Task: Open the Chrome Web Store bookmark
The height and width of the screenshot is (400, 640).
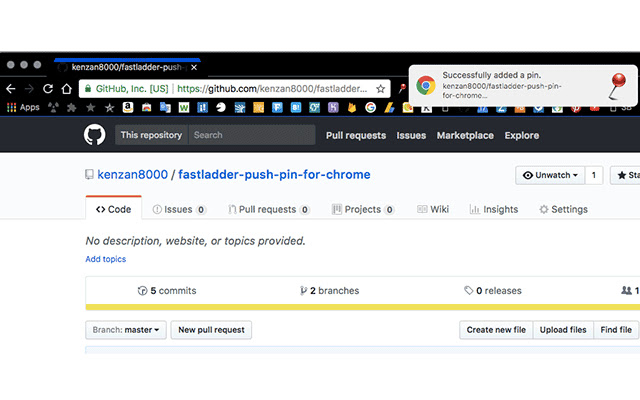Action: pos(147,107)
